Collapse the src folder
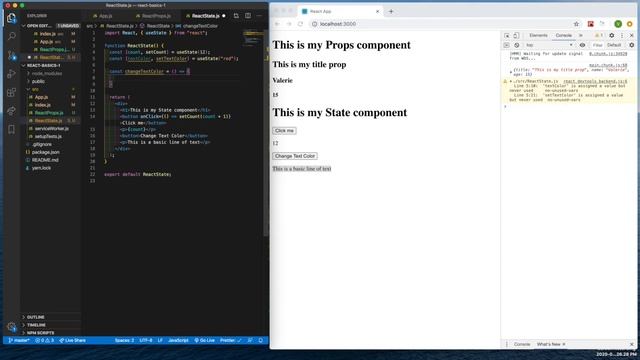 [35, 89]
